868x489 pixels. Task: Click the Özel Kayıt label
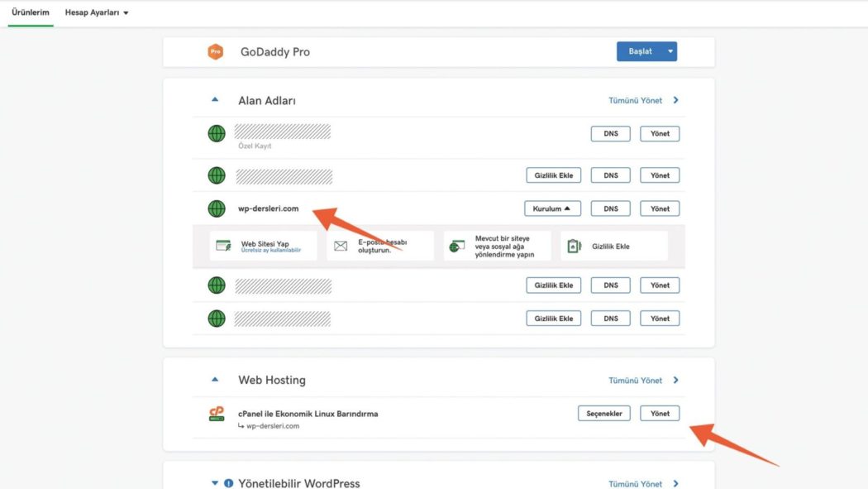tap(255, 146)
